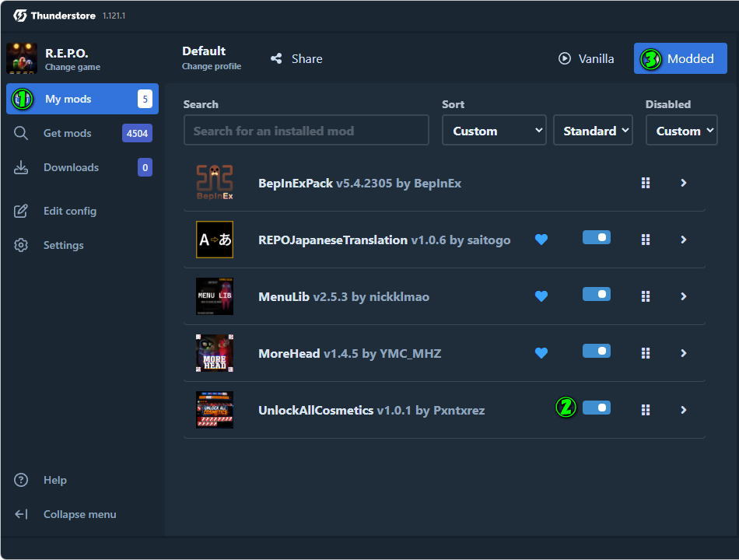
Task: Toggle REPOJapaneseTranslation mod enabled switch
Action: 597,237
